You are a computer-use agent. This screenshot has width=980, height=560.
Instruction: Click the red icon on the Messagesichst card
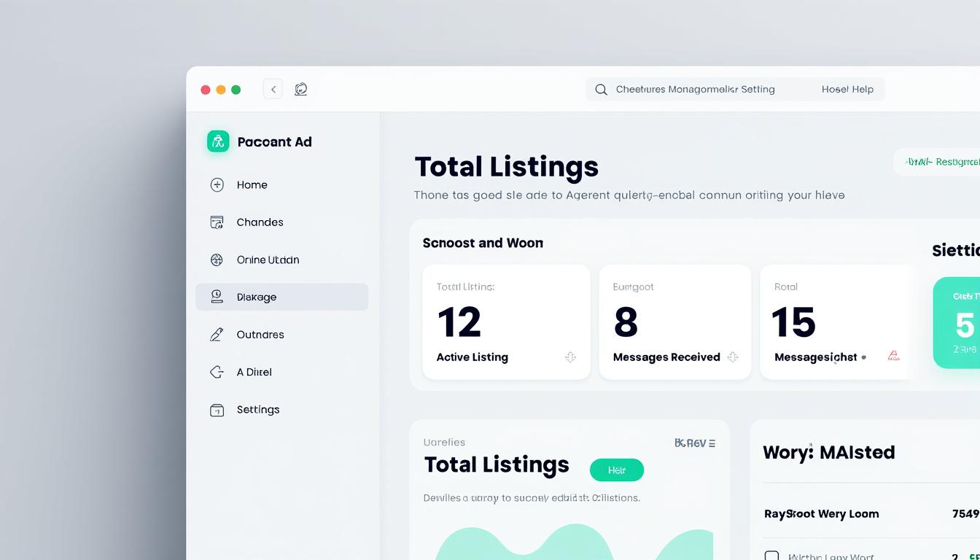click(893, 357)
